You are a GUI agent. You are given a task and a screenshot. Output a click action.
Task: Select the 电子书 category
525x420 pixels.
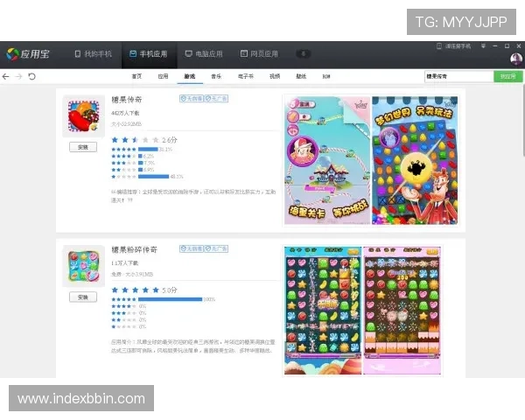pos(245,76)
